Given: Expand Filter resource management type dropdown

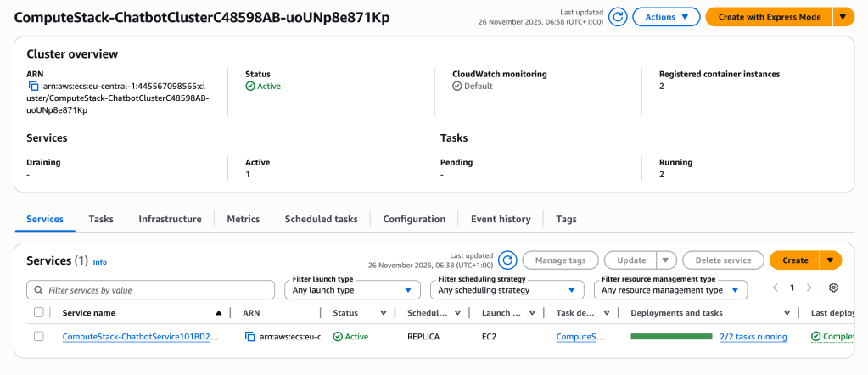Looking at the screenshot, I should click(x=670, y=290).
